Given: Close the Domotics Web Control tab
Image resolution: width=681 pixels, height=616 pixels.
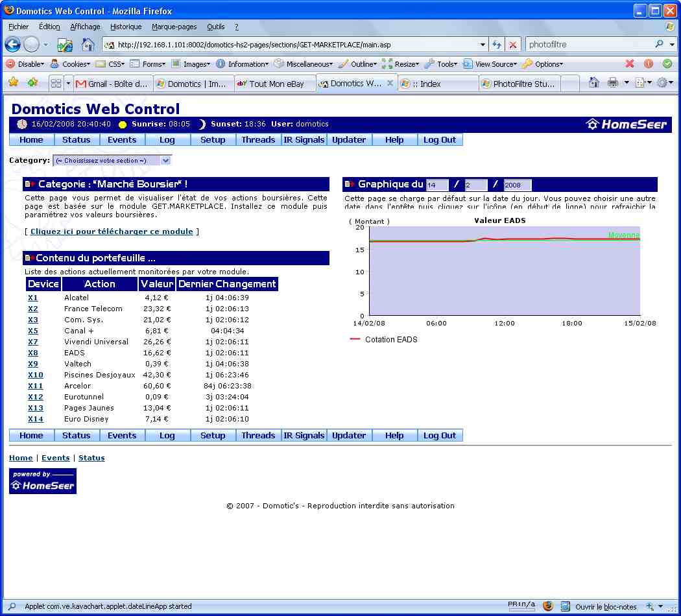Looking at the screenshot, I should pos(390,83).
